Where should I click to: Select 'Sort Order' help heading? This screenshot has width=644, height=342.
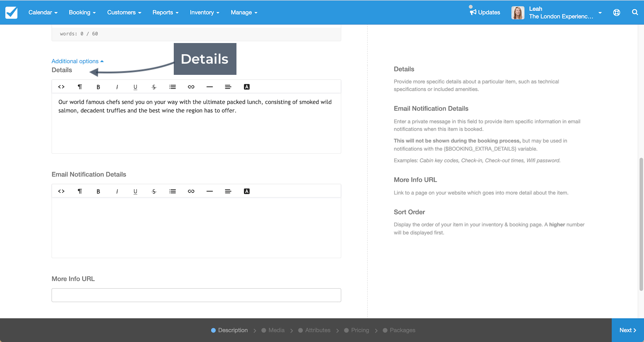[x=409, y=212]
